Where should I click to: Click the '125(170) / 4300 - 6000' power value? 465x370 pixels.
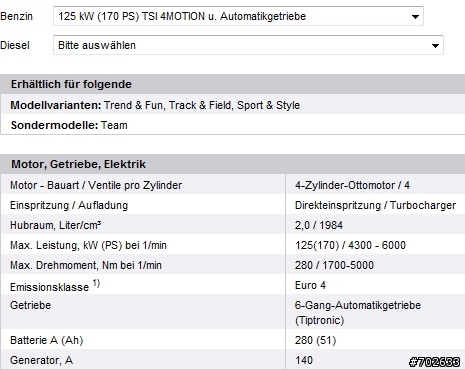[350, 245]
